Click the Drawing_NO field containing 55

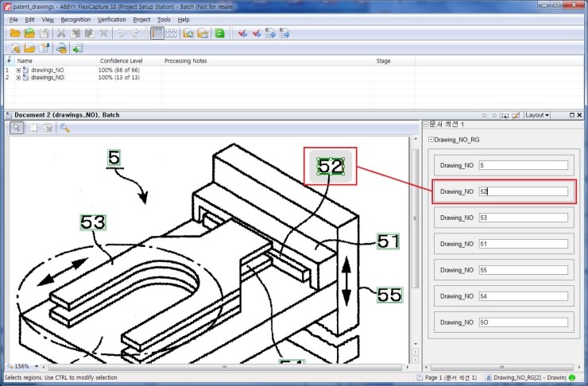tap(523, 270)
